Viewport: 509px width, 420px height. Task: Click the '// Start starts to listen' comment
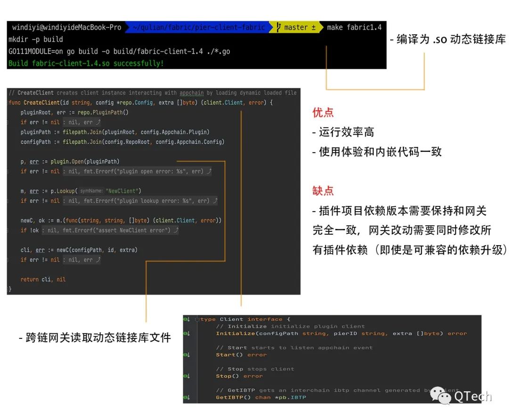[295, 347]
